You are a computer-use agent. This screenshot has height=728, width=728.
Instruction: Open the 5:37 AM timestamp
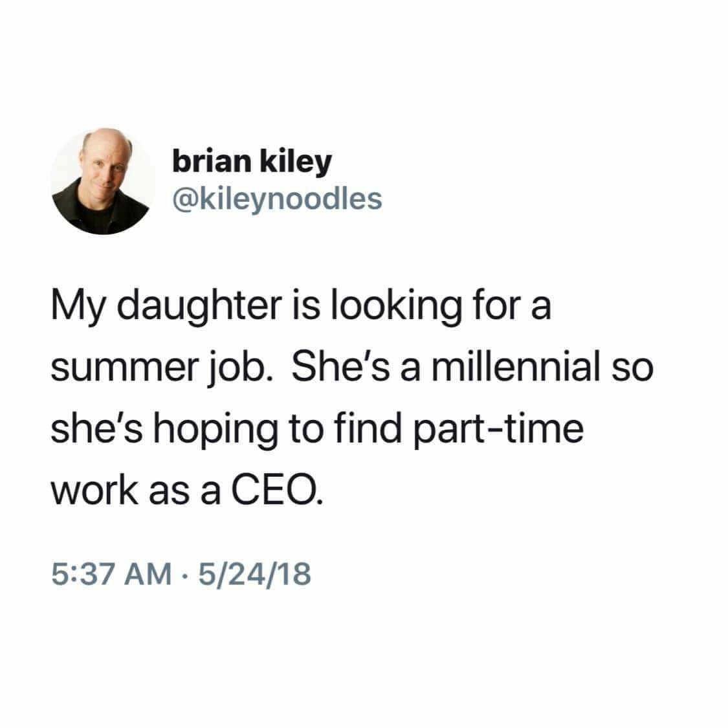coord(111,573)
